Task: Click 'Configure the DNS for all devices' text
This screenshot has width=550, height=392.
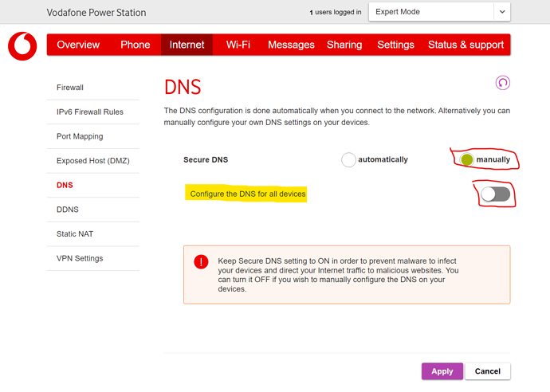Action: 248,194
